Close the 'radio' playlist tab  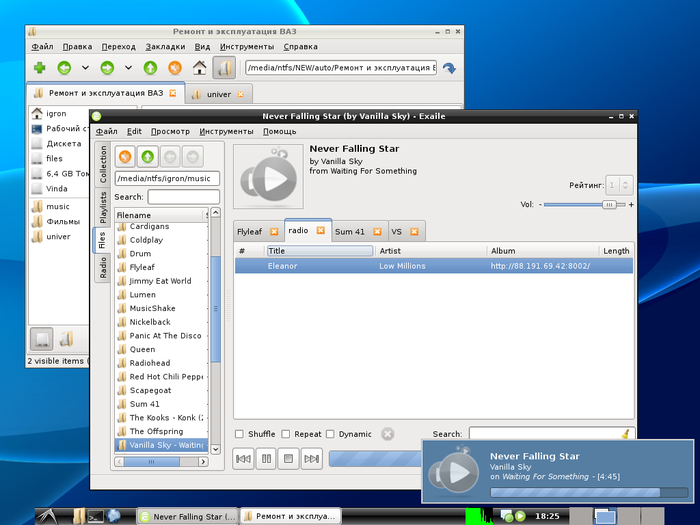coord(321,230)
